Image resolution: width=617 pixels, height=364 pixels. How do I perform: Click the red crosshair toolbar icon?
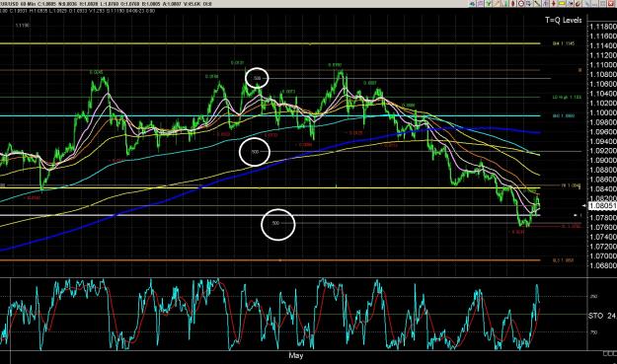pos(554,4)
